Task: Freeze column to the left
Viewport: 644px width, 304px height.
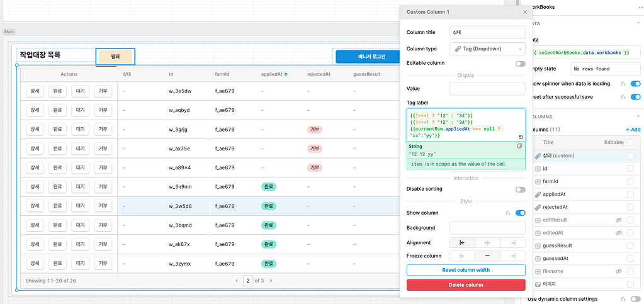Action: tap(462, 256)
